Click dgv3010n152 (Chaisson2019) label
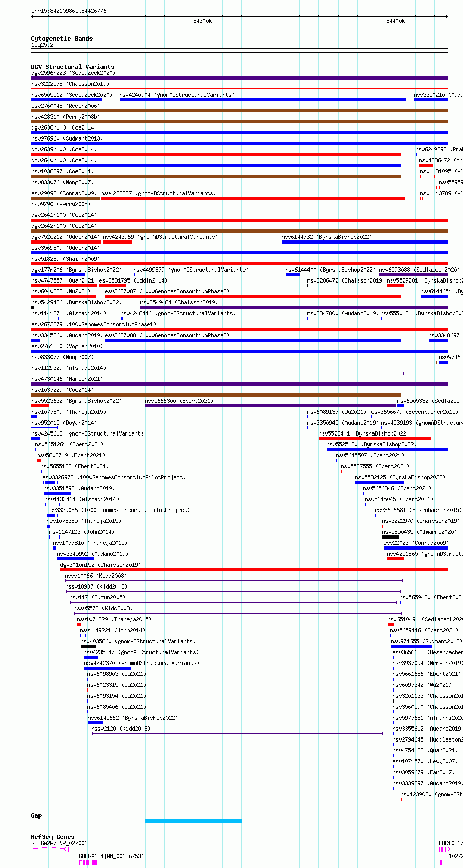Screen dimensions: 463x868 pyautogui.click(x=100, y=565)
